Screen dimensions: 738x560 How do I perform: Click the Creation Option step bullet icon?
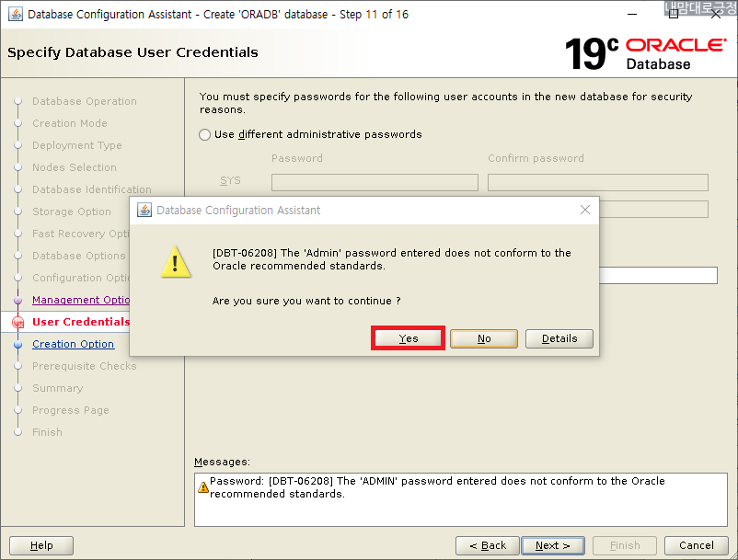click(x=17, y=344)
